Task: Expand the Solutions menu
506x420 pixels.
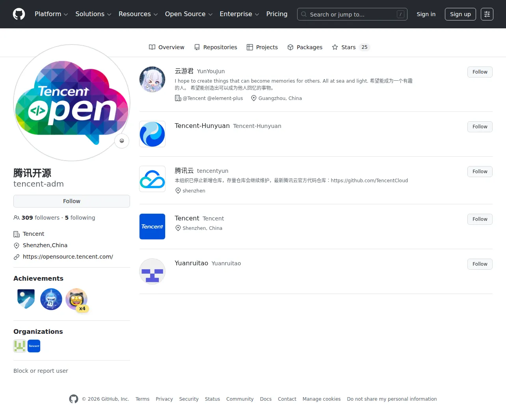Action: [93, 14]
